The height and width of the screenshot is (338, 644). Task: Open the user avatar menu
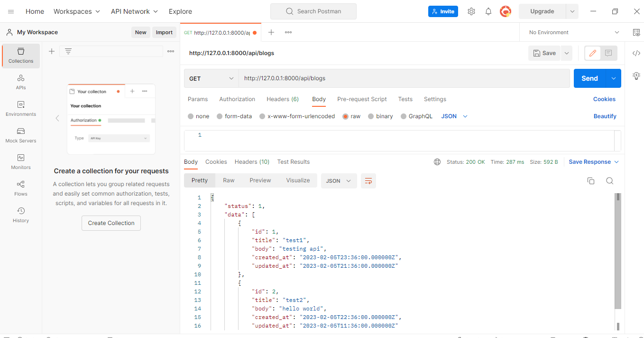(x=506, y=11)
